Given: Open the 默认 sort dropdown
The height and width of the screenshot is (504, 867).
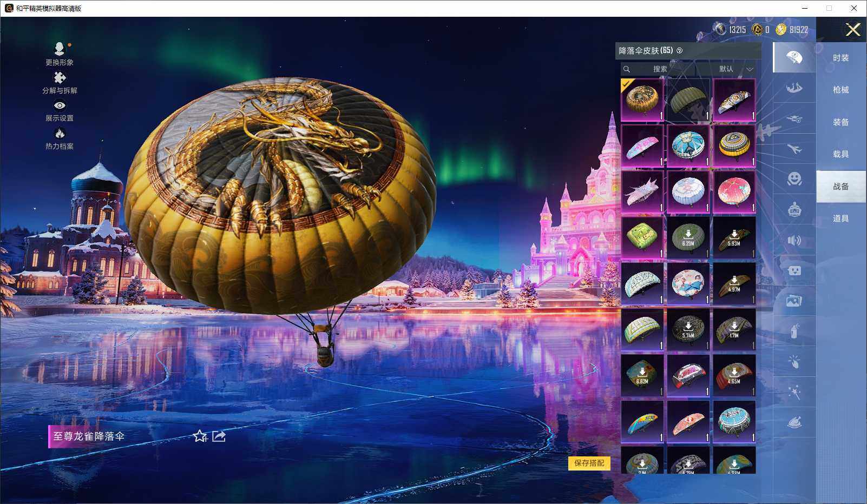Looking at the screenshot, I should [726, 69].
